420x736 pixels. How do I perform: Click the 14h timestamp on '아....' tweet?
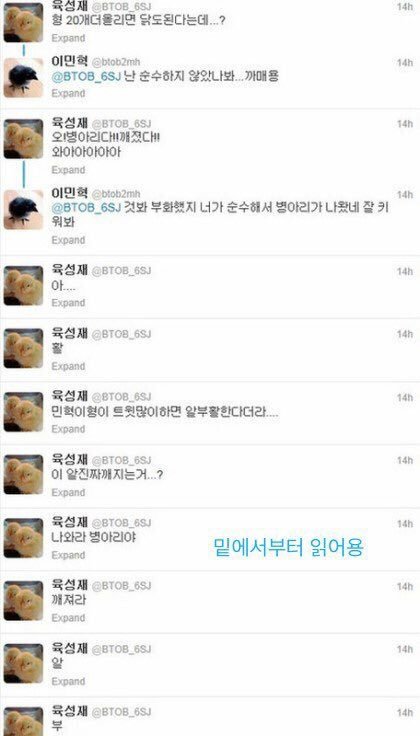click(405, 272)
